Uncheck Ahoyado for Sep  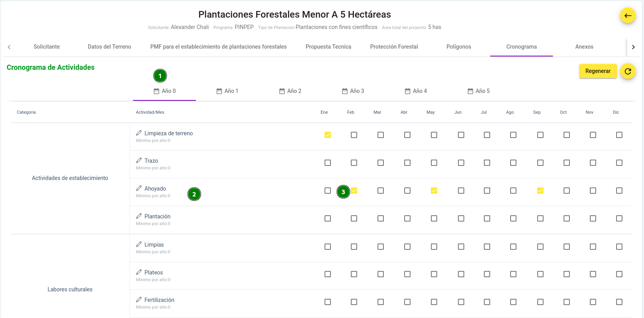[x=540, y=191]
